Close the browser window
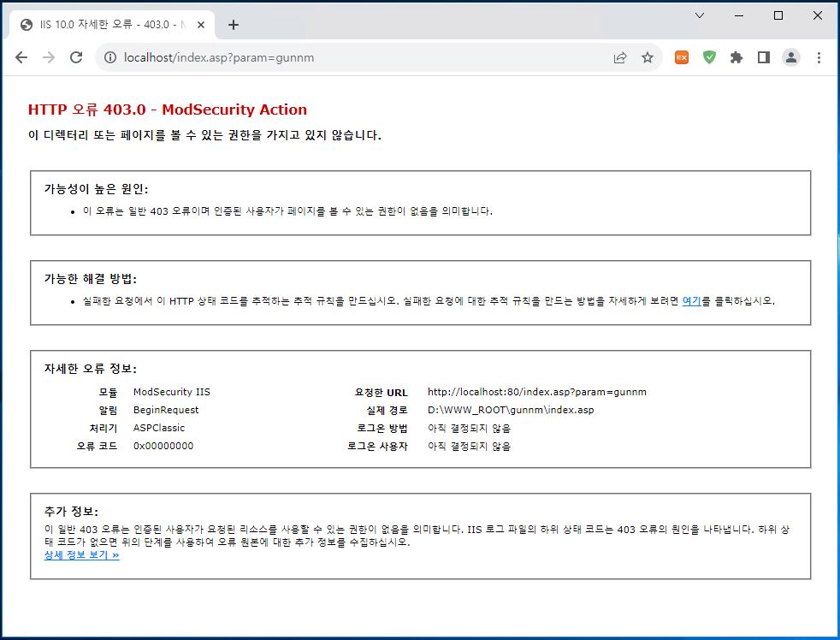Viewport: 840px width, 640px height. [x=818, y=15]
